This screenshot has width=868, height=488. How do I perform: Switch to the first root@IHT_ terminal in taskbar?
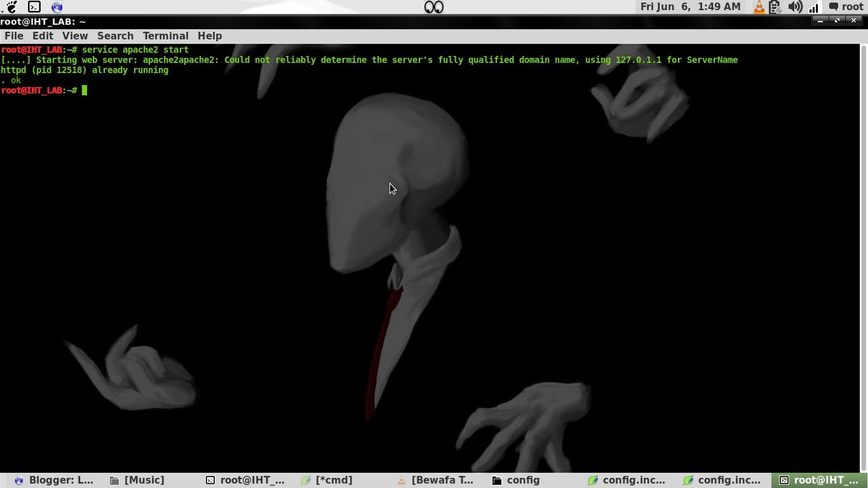[245, 480]
